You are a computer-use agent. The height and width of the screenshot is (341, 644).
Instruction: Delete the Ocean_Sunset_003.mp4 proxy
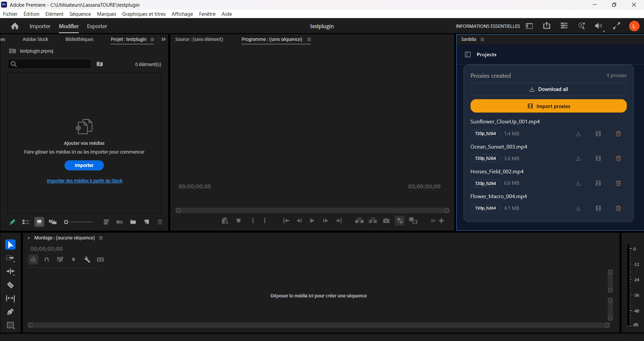(618, 159)
